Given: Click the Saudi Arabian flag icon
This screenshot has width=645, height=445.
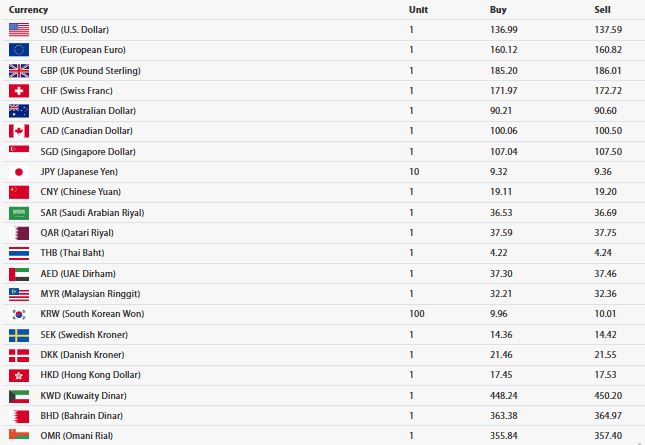Looking at the screenshot, I should pos(19,213).
